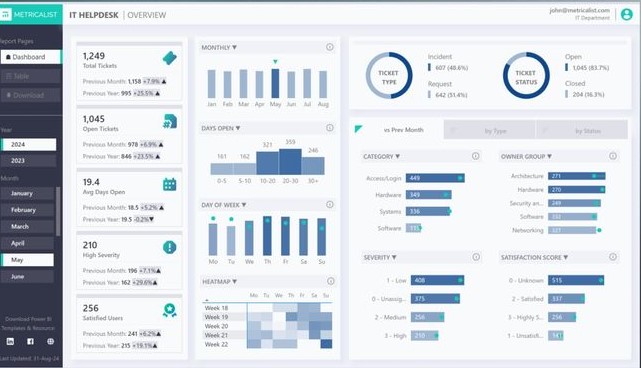Click the Ticket Type donut chart
The image size is (641, 368).
click(x=389, y=76)
